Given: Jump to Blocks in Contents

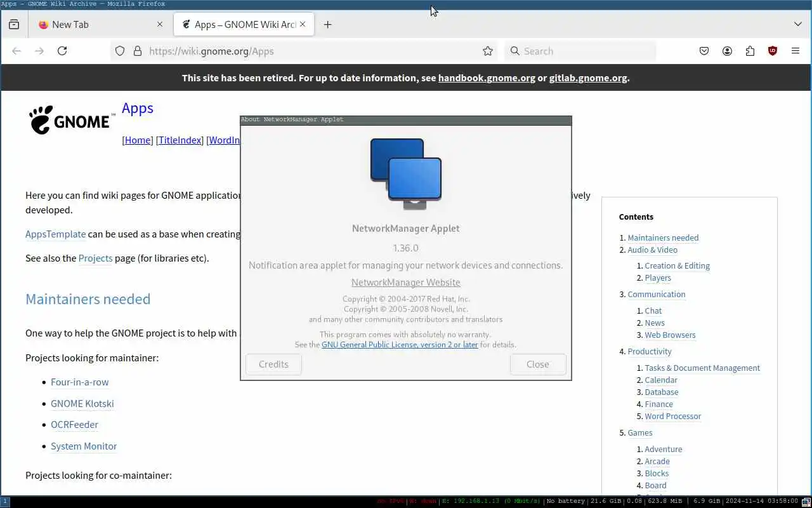Looking at the screenshot, I should 656,474.
